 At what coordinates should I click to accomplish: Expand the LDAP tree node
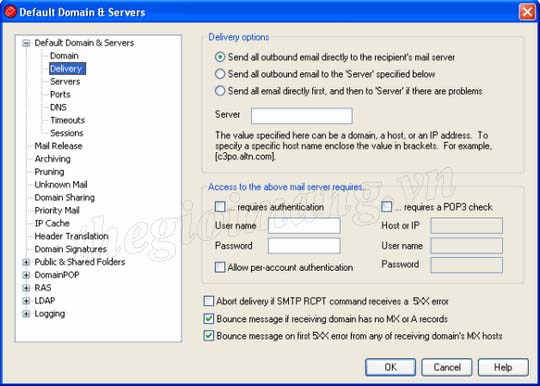(x=26, y=301)
